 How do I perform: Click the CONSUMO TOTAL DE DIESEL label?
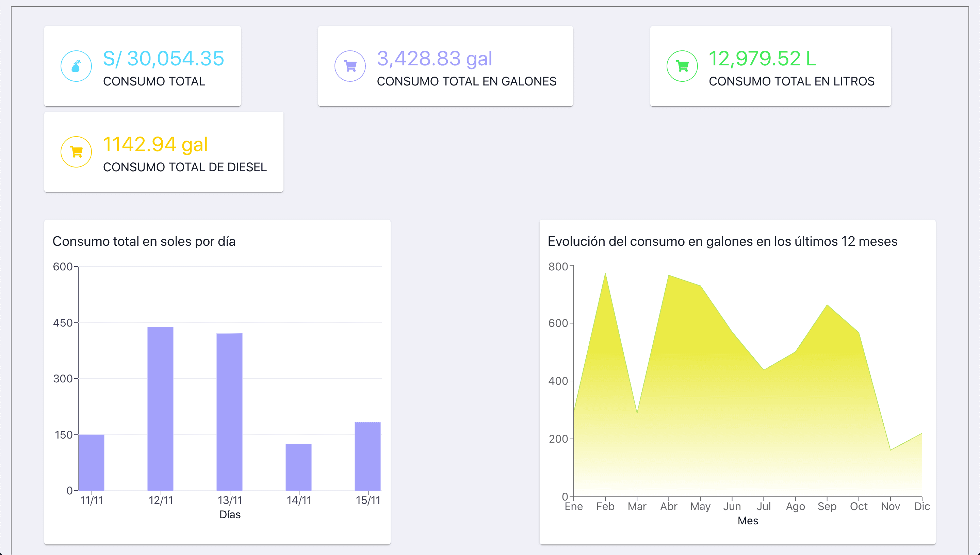pyautogui.click(x=185, y=167)
